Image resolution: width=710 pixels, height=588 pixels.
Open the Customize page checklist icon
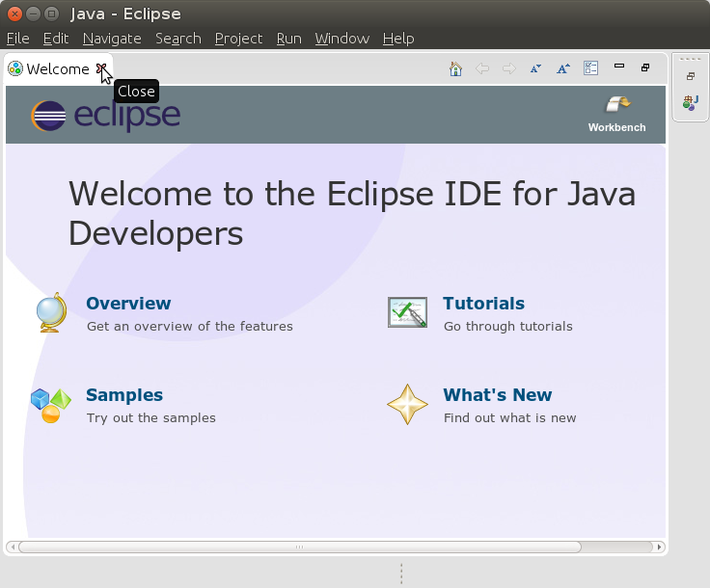click(591, 68)
